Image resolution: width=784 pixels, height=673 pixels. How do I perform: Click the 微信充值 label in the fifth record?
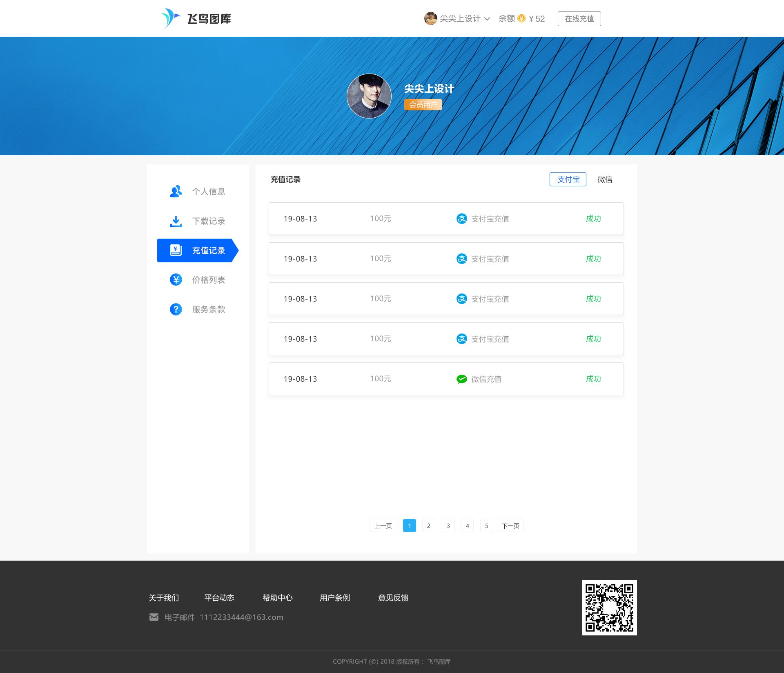pos(486,379)
